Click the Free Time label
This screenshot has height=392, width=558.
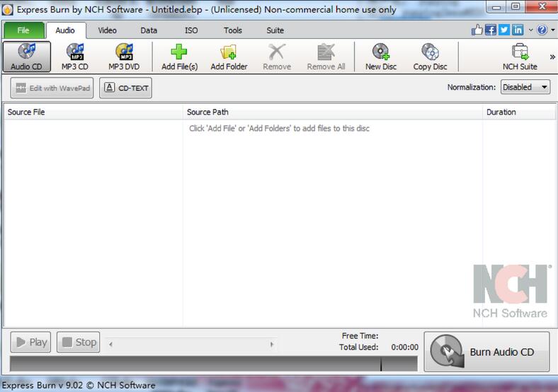(360, 336)
